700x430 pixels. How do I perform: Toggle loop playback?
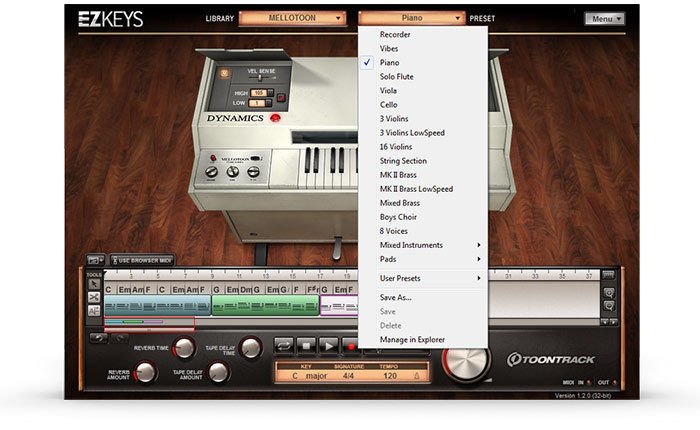click(x=284, y=346)
